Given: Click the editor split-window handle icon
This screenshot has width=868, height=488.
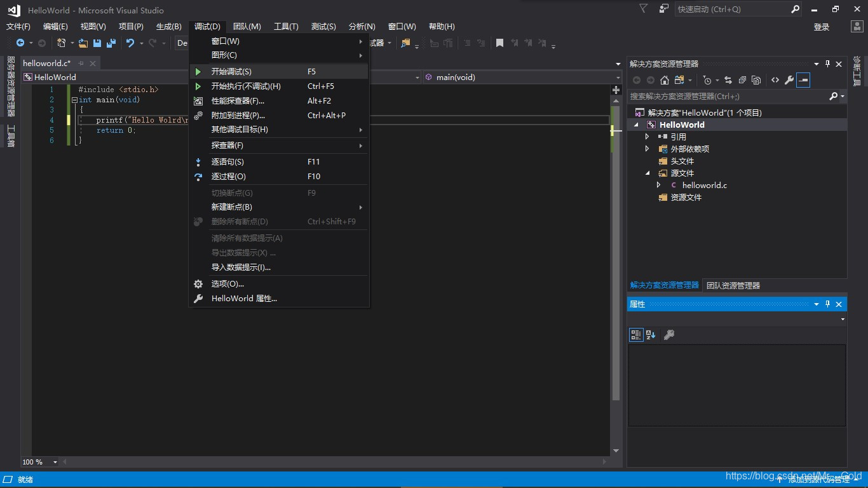Looking at the screenshot, I should [x=616, y=90].
